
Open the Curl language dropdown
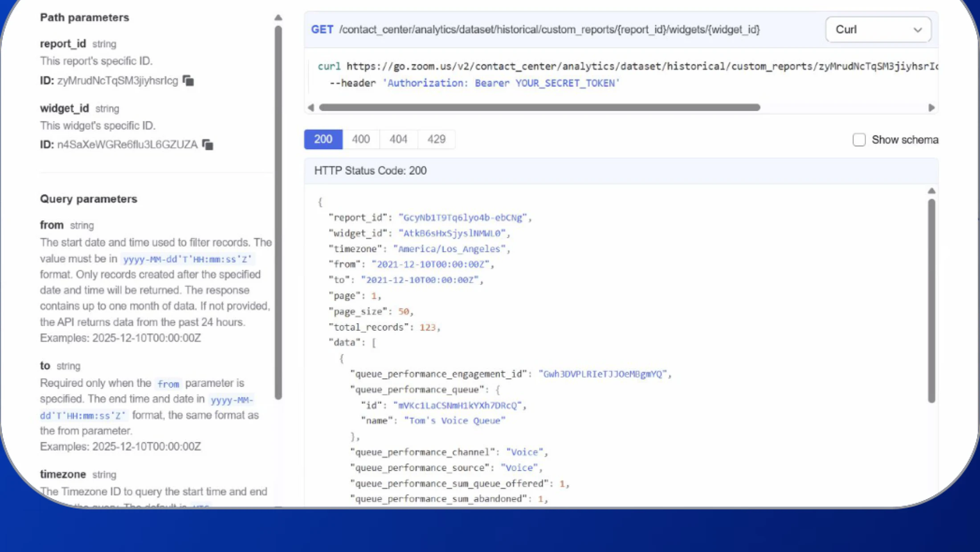click(x=878, y=29)
